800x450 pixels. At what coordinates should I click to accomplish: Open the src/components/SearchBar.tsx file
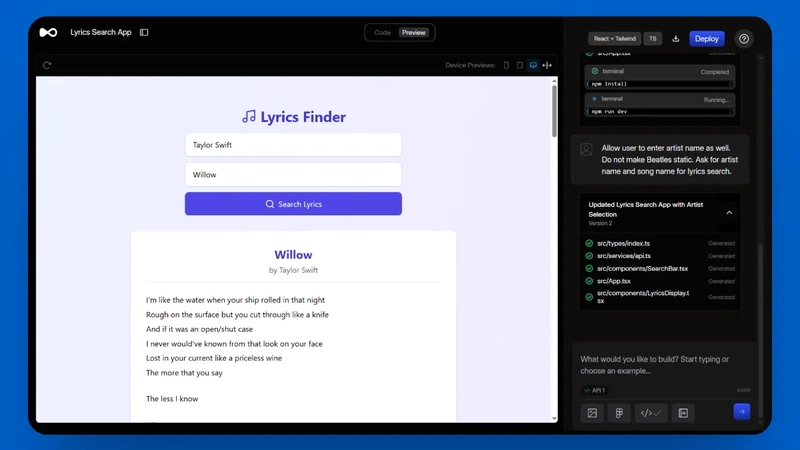click(x=643, y=268)
